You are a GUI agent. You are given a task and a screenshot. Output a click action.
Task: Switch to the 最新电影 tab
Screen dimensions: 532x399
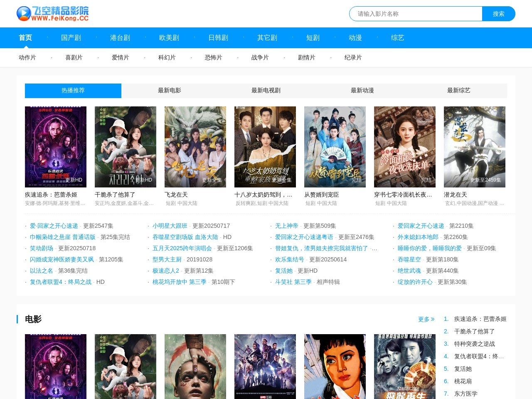(x=169, y=91)
